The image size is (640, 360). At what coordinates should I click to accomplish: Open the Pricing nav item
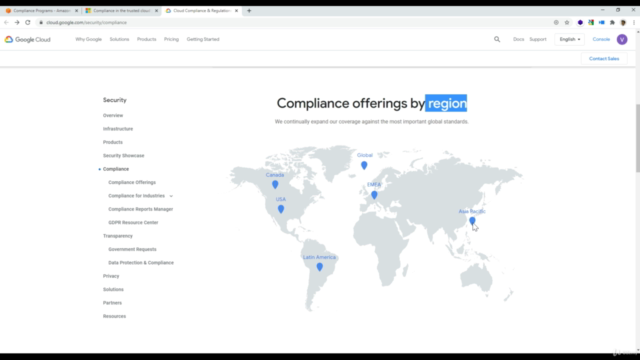click(x=171, y=39)
